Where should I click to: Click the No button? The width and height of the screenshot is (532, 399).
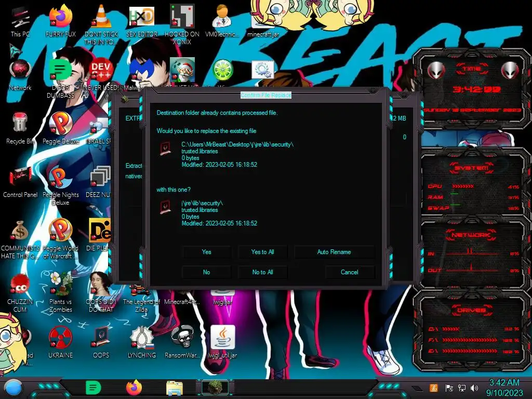coord(206,272)
